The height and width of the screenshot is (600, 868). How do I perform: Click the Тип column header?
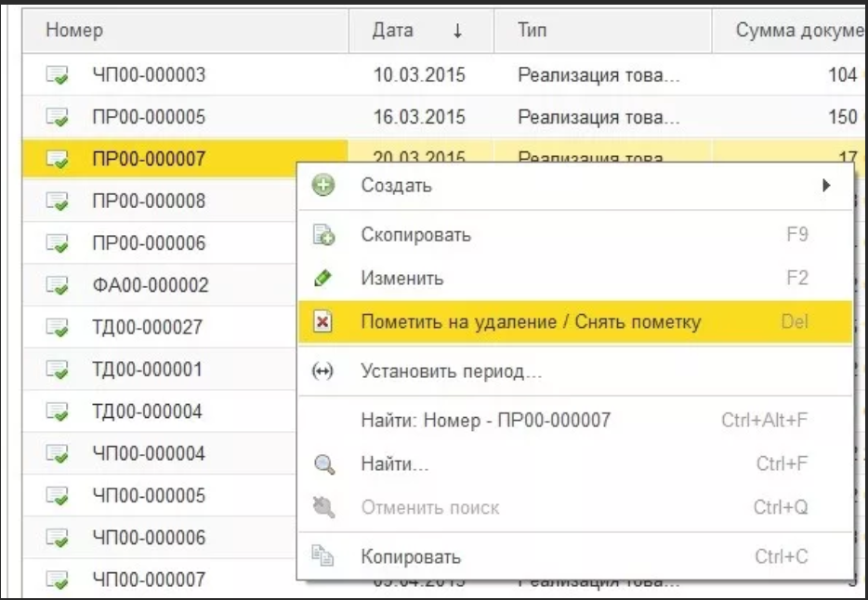pyautogui.click(x=602, y=30)
